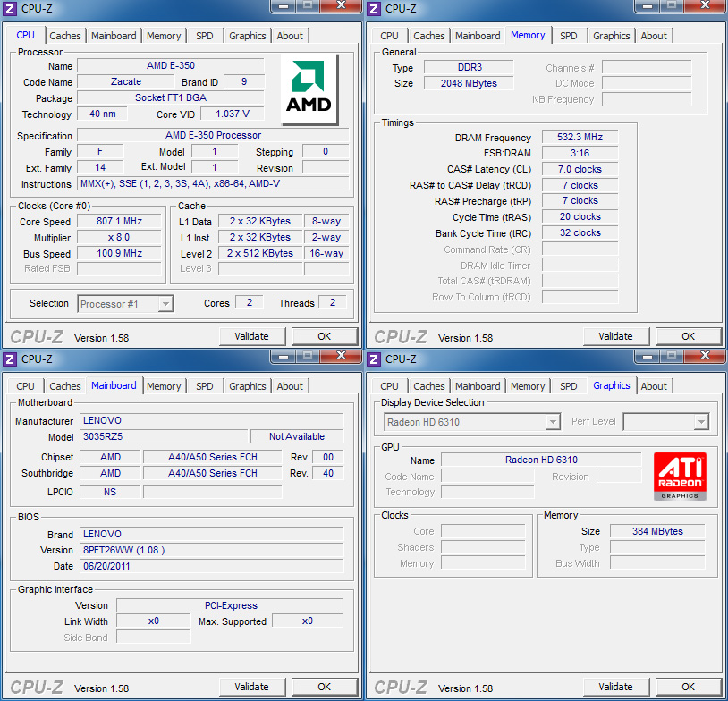Click OK in the CPU window
The width and height of the screenshot is (728, 701).
(x=324, y=336)
